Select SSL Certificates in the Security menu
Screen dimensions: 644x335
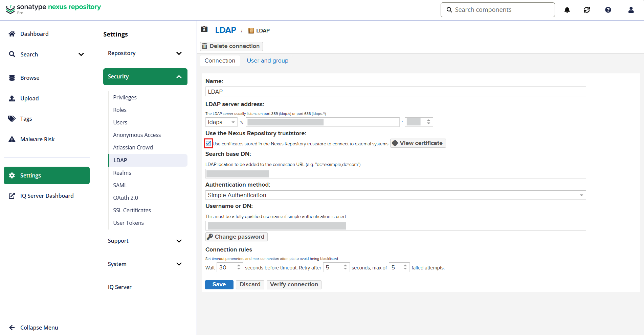132,210
